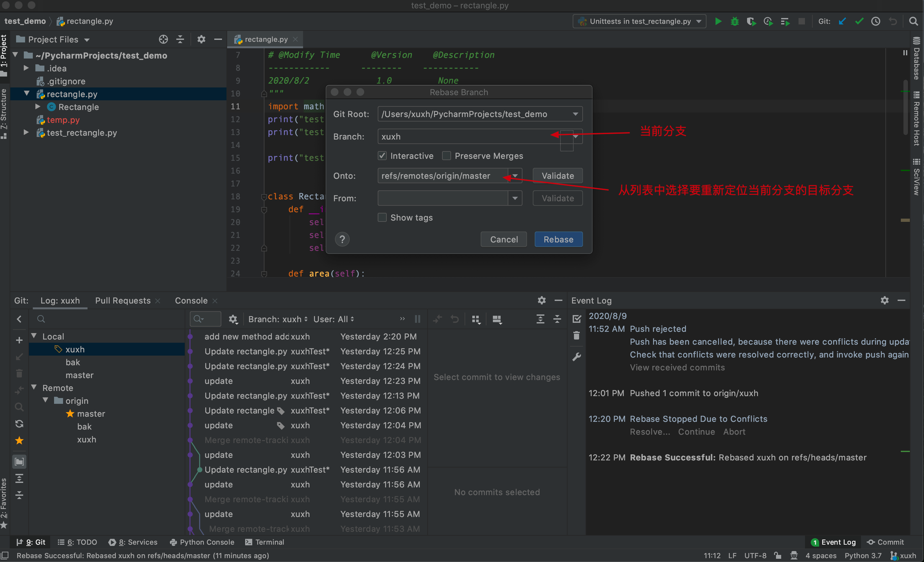924x562 pixels.
Task: Uncheck the Interactive checkbox
Action: tap(382, 156)
